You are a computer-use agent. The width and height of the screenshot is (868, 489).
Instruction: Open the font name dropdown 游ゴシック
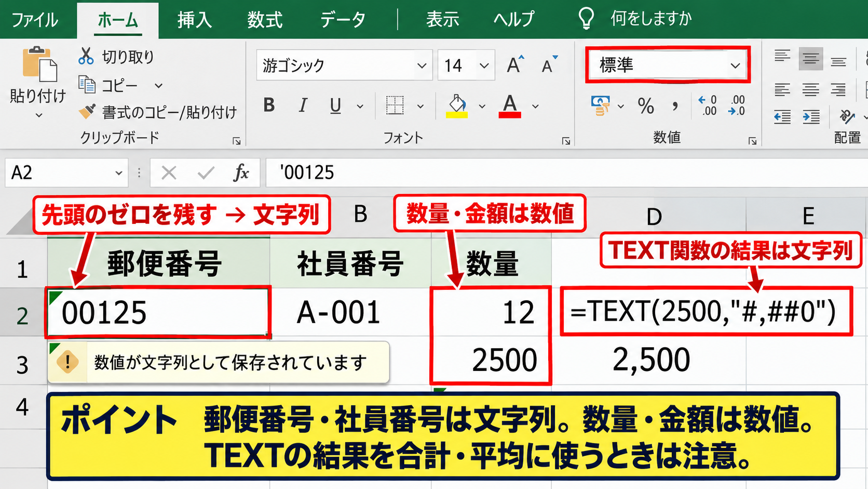tap(422, 65)
